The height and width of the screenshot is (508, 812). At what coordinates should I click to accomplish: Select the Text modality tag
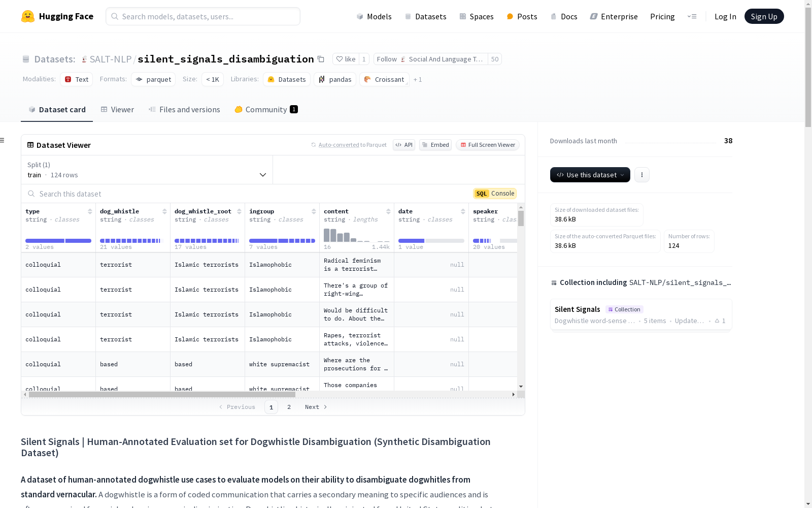pos(77,79)
